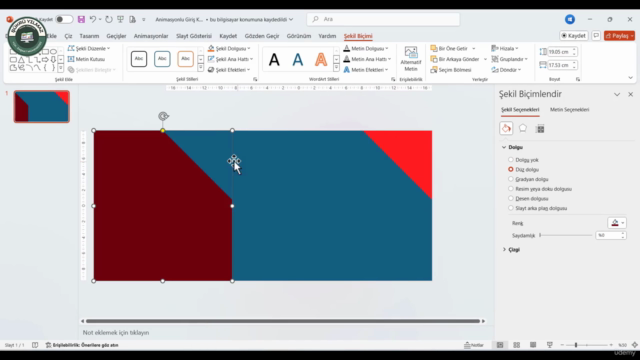Click the Paylaş share button
640x360 pixels.
point(619,36)
